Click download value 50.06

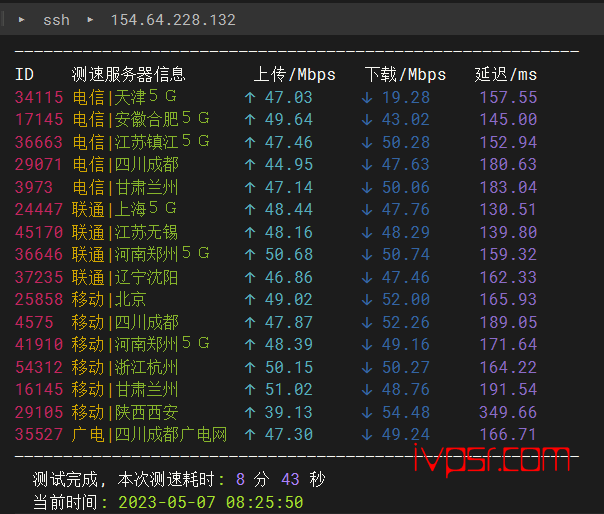pyautogui.click(x=406, y=187)
